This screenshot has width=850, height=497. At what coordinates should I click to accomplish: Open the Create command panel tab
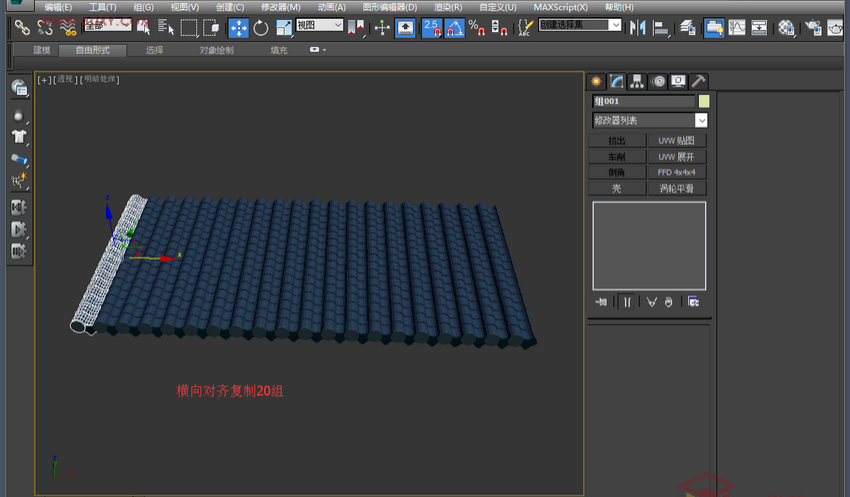[596, 81]
